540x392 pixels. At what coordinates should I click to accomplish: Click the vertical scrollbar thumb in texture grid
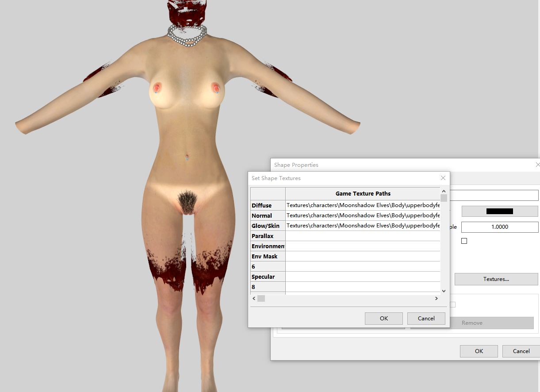coord(444,198)
